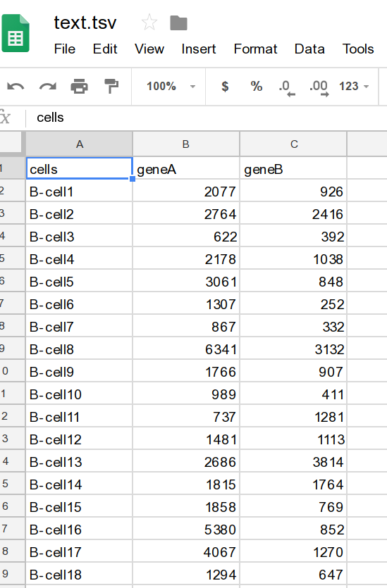Select the row 1 header
The width and height of the screenshot is (387, 588).
coord(11,168)
